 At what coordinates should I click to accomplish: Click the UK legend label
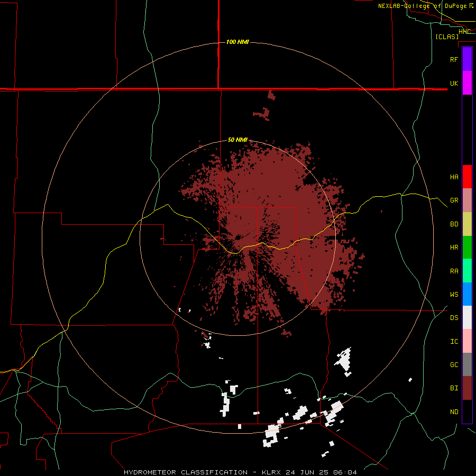tap(454, 83)
